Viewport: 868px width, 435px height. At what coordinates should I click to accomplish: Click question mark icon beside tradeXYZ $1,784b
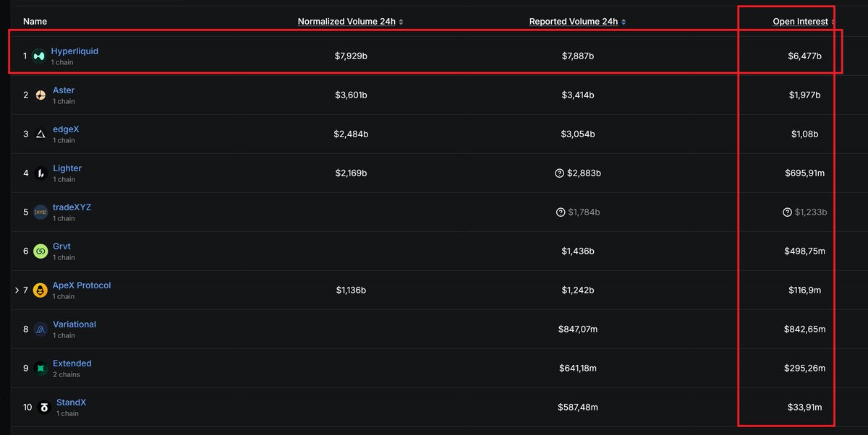point(560,212)
